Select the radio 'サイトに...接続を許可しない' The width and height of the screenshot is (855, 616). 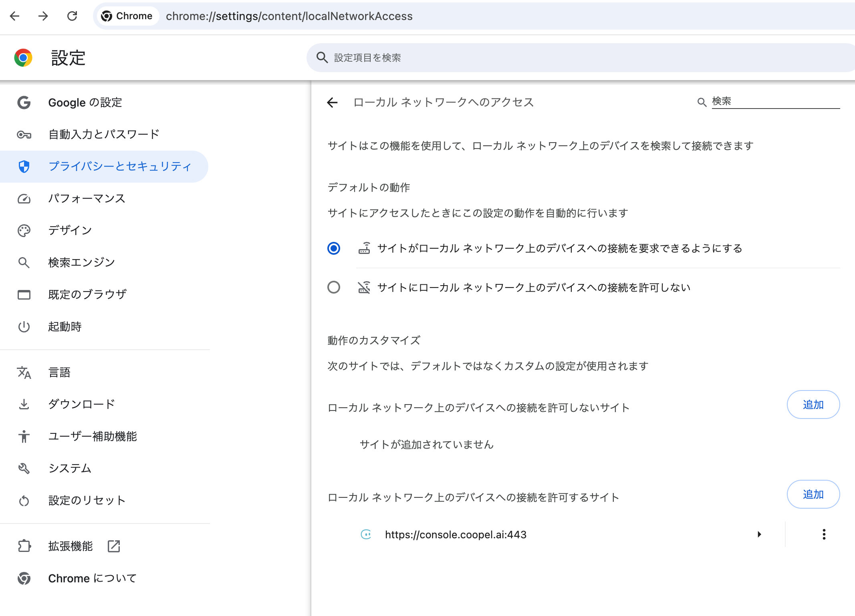[334, 287]
